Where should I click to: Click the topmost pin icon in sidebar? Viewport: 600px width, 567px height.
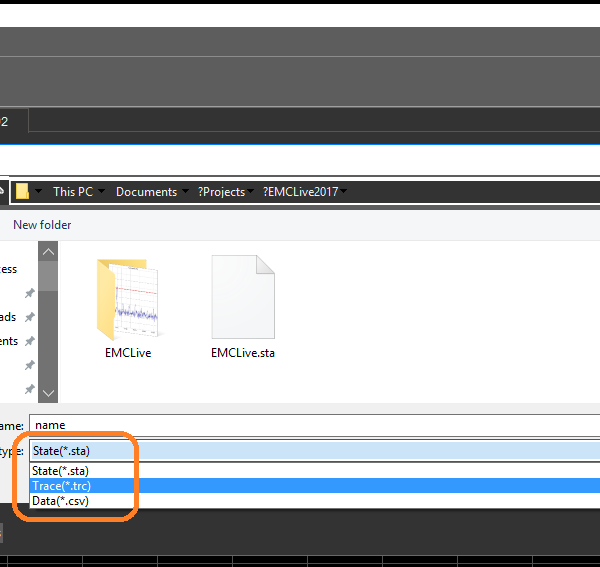pos(30,293)
